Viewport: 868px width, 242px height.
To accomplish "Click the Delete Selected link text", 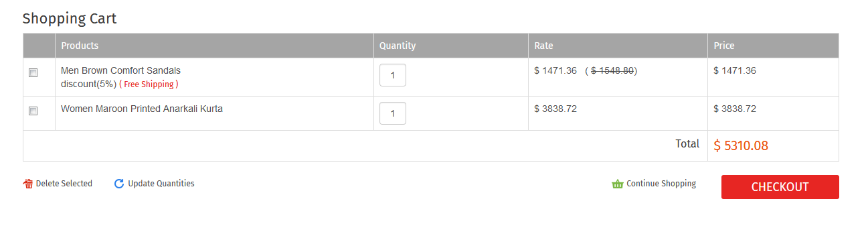I will click(64, 184).
